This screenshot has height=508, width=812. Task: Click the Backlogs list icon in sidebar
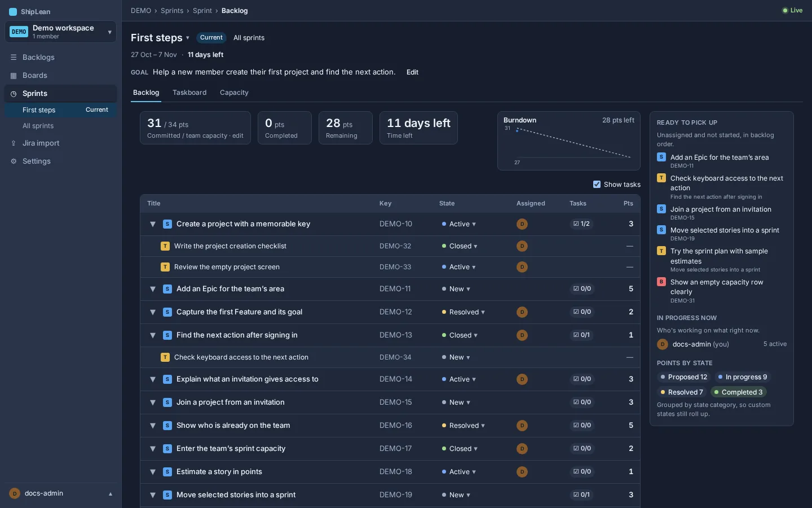pos(14,58)
